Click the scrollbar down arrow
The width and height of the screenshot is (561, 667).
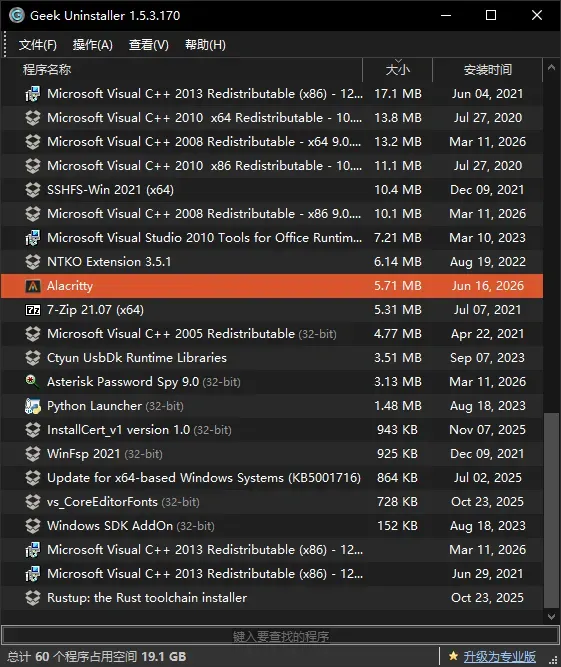coord(552,616)
